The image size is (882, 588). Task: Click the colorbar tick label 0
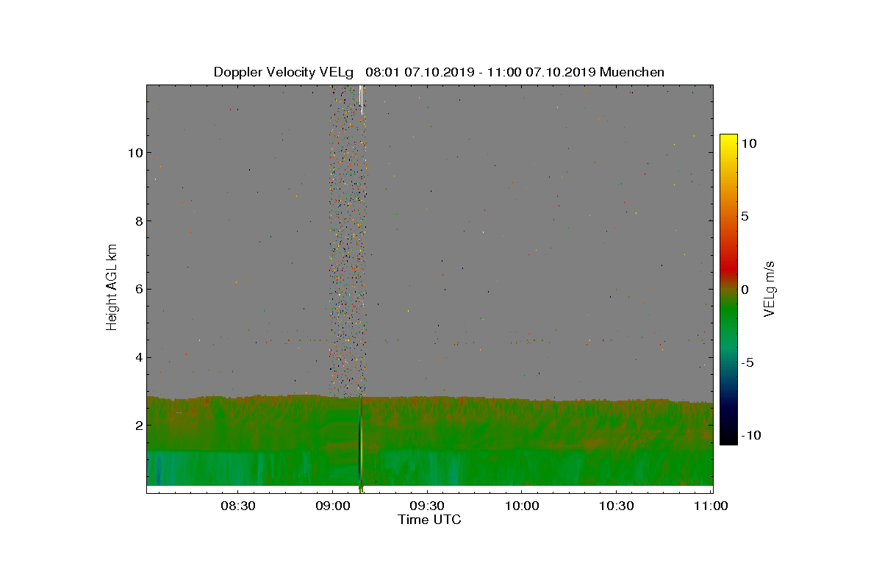pos(744,290)
